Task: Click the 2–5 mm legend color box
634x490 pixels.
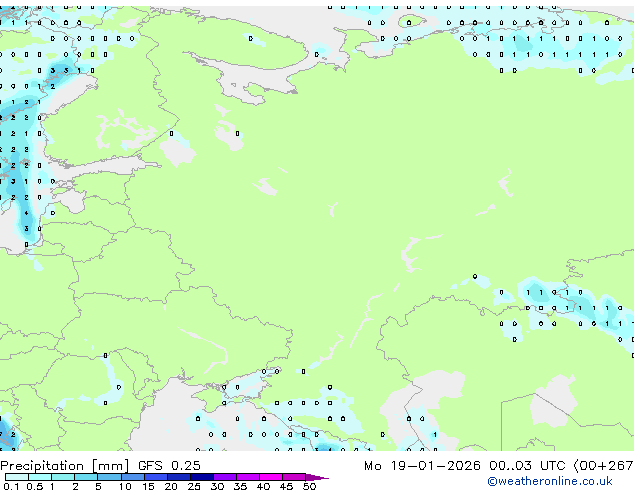Action: coord(86,477)
